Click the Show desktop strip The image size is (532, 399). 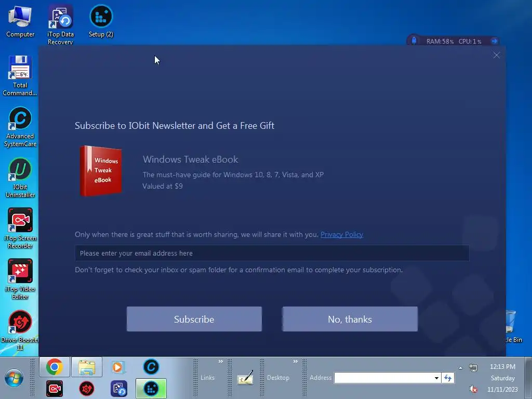pyautogui.click(x=529, y=378)
